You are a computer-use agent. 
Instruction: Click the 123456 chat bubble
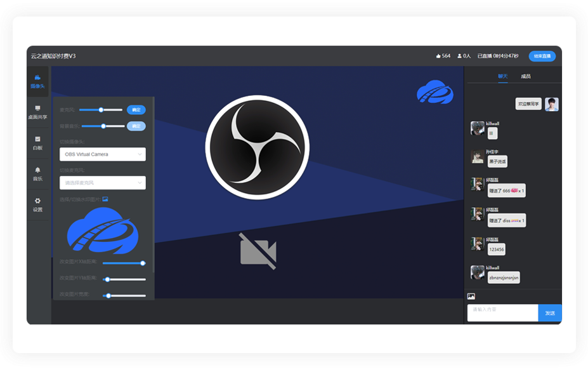[496, 250]
